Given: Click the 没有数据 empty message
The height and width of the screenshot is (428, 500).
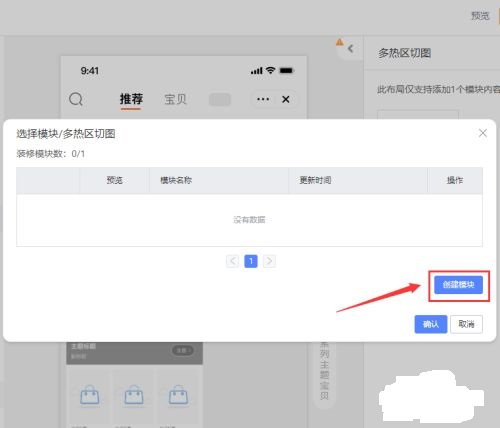Looking at the screenshot, I should click(x=249, y=220).
